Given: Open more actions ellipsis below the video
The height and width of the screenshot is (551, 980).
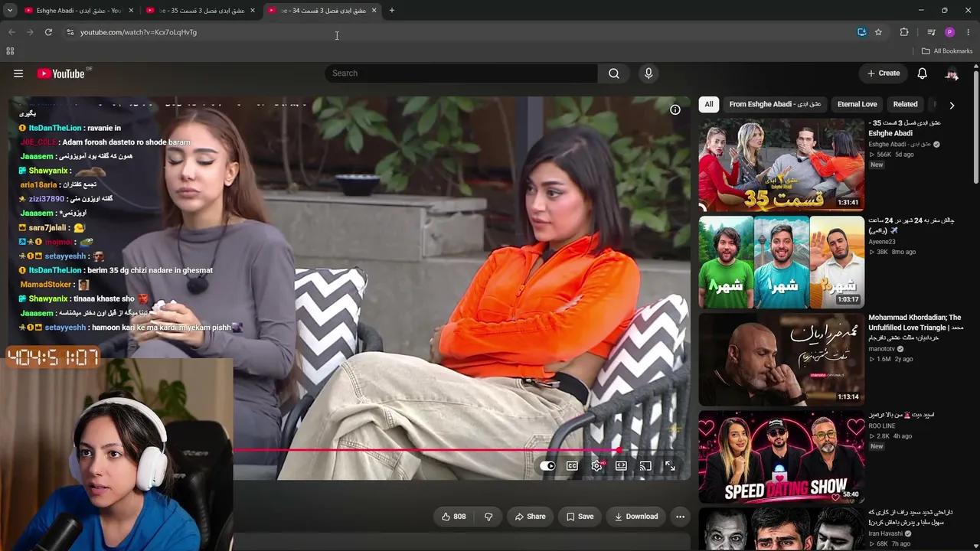Looking at the screenshot, I should pyautogui.click(x=680, y=517).
